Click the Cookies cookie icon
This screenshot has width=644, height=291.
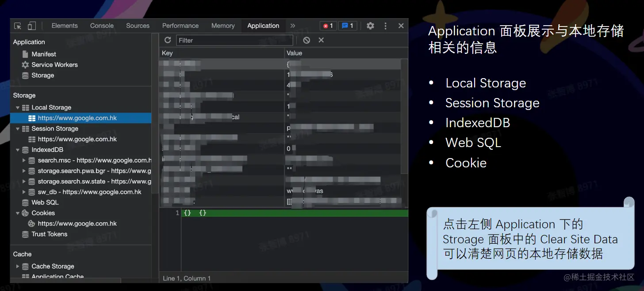25,213
